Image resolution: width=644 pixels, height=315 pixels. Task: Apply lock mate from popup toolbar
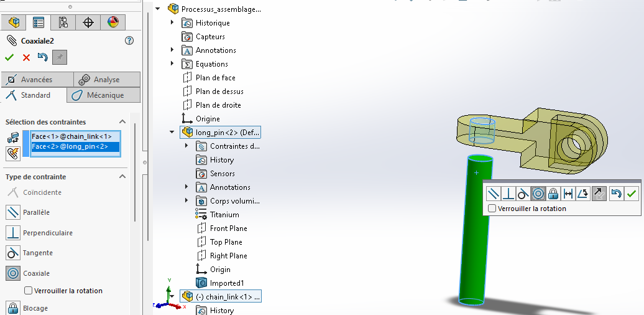click(x=553, y=193)
